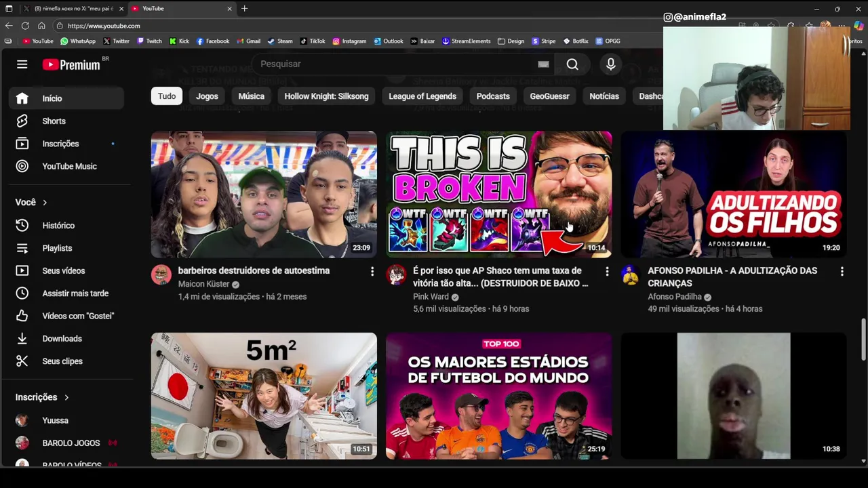Viewport: 868px width, 488px height.
Task: Open Twitch bookmark
Action: pyautogui.click(x=149, y=41)
